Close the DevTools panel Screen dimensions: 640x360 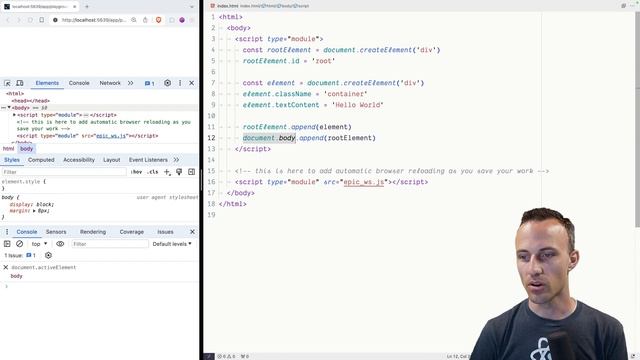[x=191, y=83]
